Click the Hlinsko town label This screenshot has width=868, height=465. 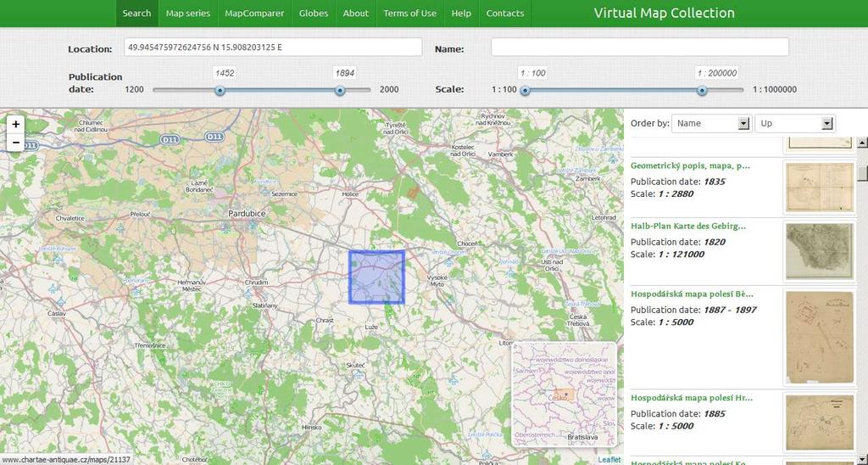(x=312, y=428)
